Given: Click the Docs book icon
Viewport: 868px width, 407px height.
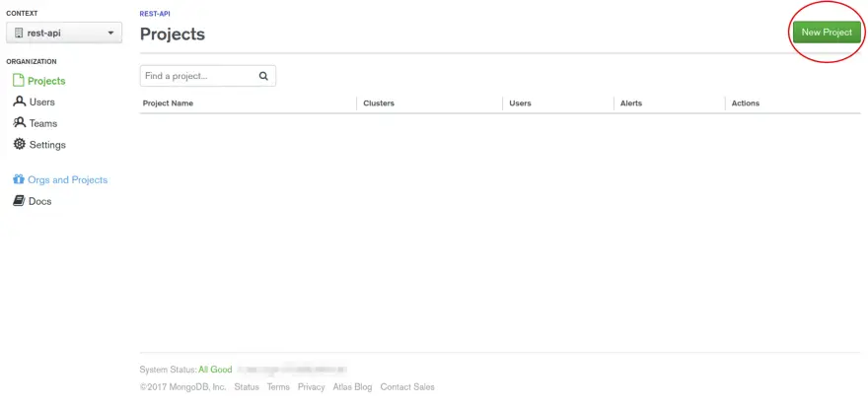Looking at the screenshot, I should tap(20, 201).
